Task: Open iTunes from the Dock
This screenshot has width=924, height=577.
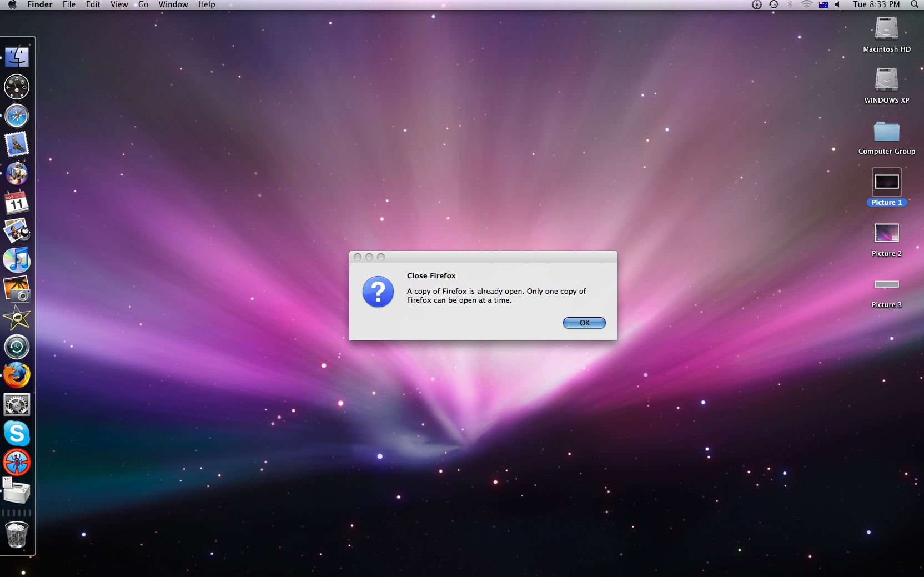Action: [x=17, y=260]
